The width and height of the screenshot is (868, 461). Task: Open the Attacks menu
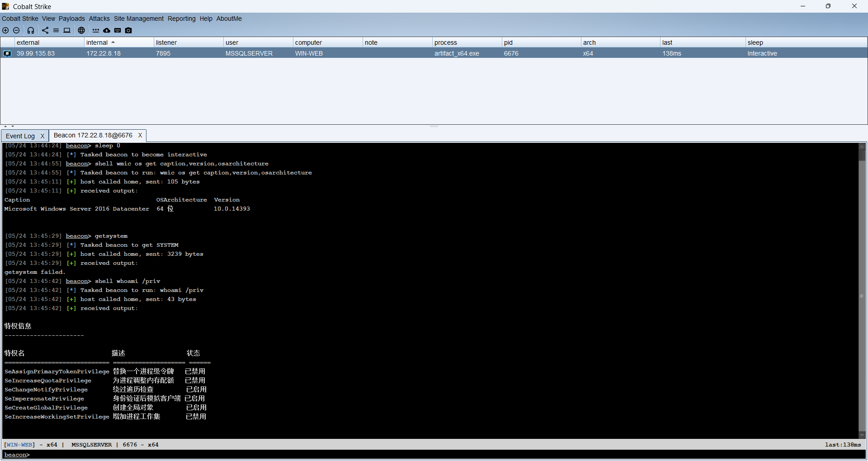pyautogui.click(x=99, y=19)
